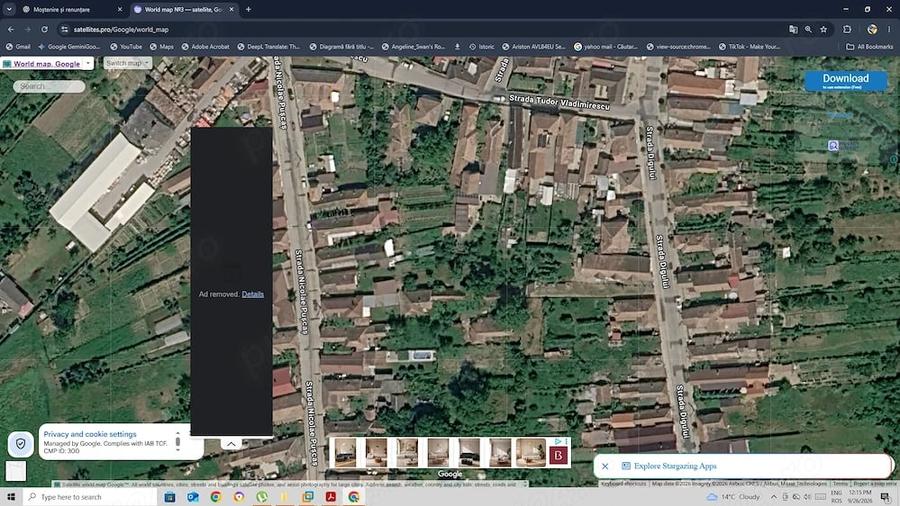This screenshot has width=900, height=506.
Task: Open the Chrome profile avatar
Action: [x=872, y=29]
